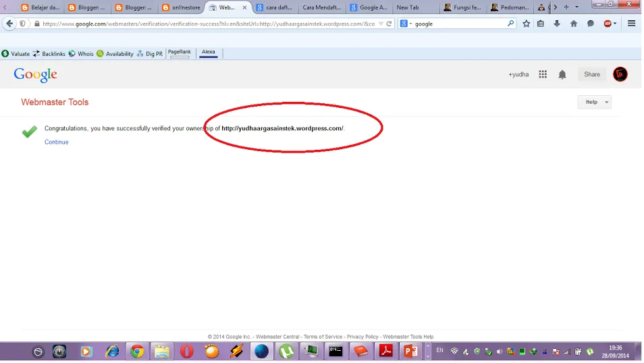644x363 pixels.
Task: Open Opera from the taskbar
Action: (x=186, y=352)
